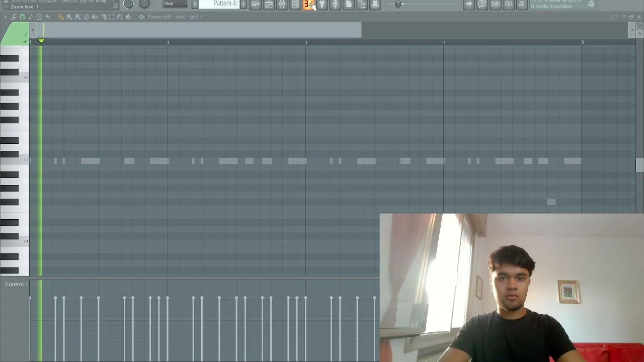Select the Slice tool
Screen dimensions: 644x362
coord(103,17)
